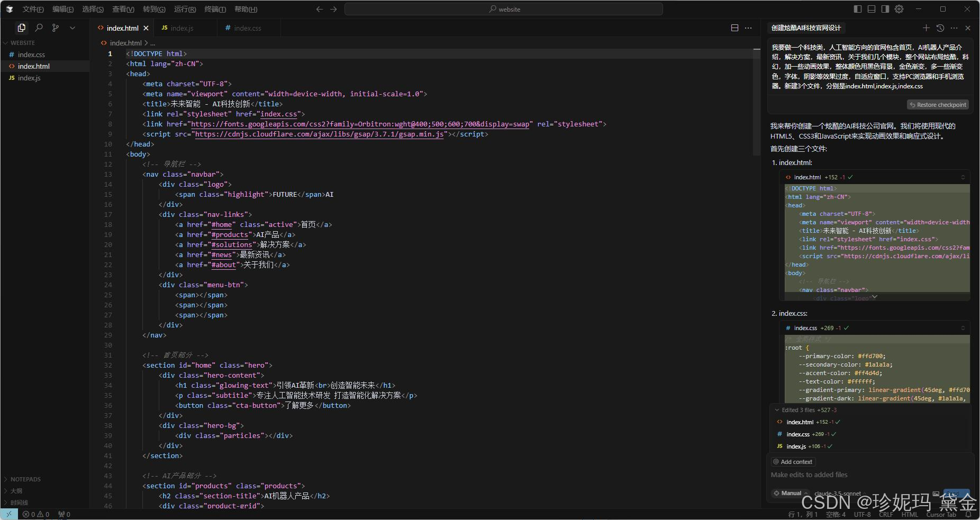The height and width of the screenshot is (520, 980).
Task: Show more of the index.html code preview
Action: click(875, 297)
